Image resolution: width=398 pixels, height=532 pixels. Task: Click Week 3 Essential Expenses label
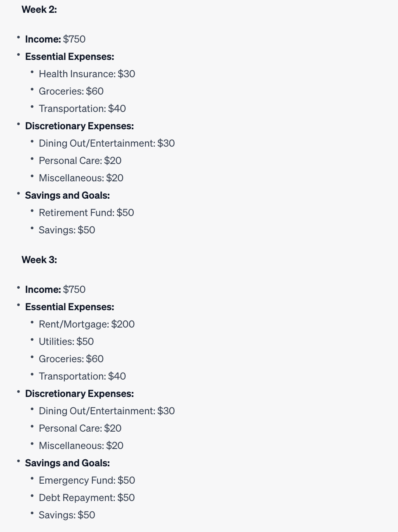pos(69,307)
